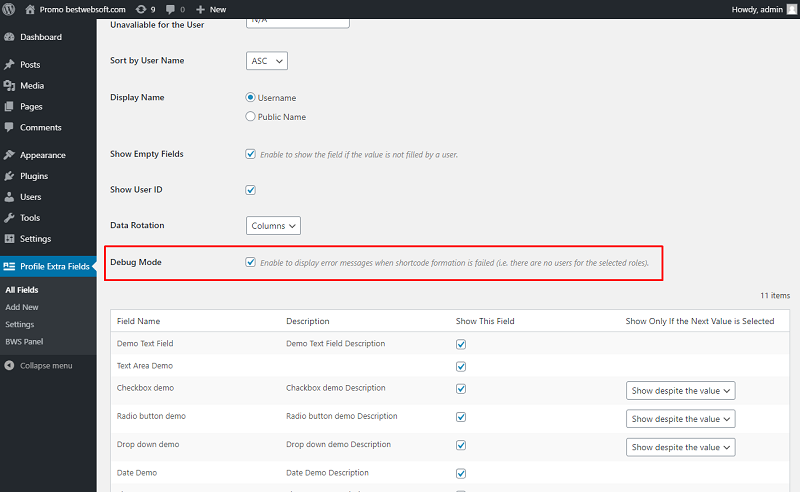Click the Tools wrench icon
This screenshot has width=800, height=492.
point(9,217)
